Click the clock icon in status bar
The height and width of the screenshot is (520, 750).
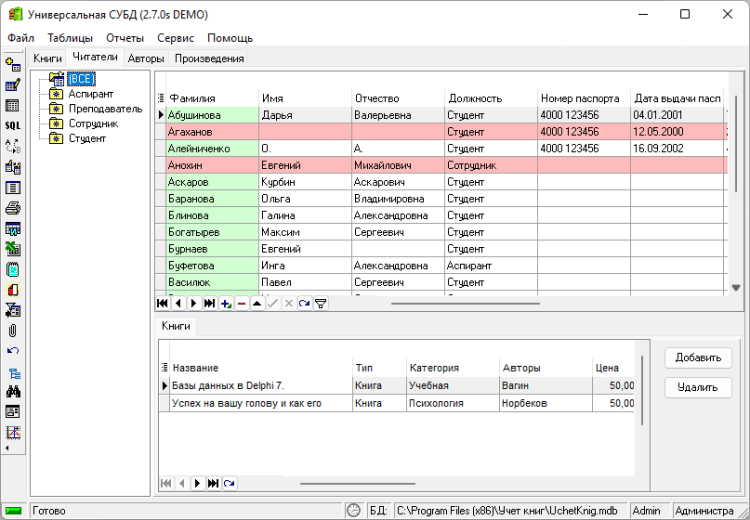[x=354, y=510]
